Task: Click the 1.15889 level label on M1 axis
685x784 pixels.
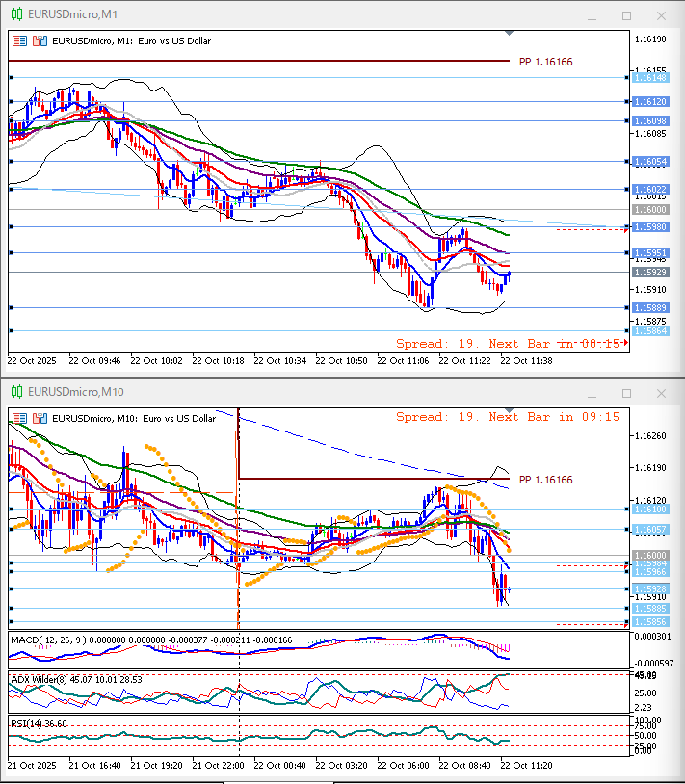Action: click(650, 308)
